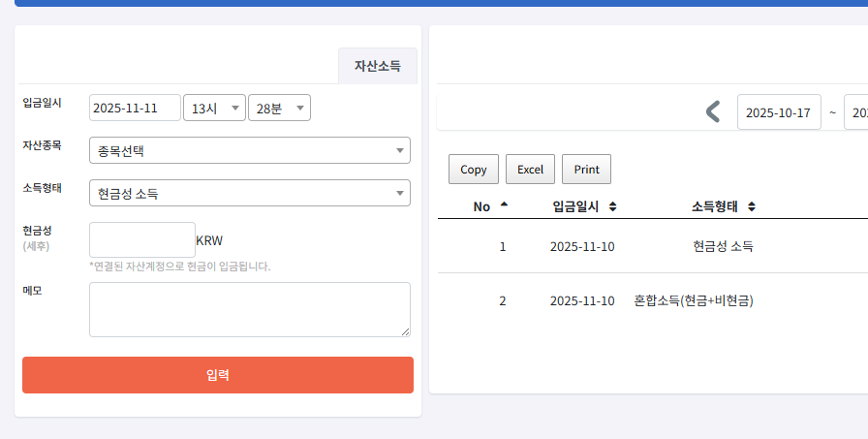Click the Copy button

[474, 170]
